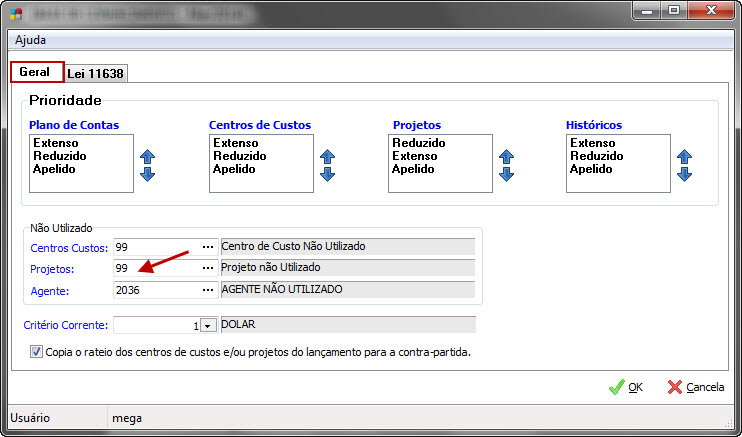The height and width of the screenshot is (437, 742).
Task: Move Projetos priority item down
Action: tap(506, 174)
